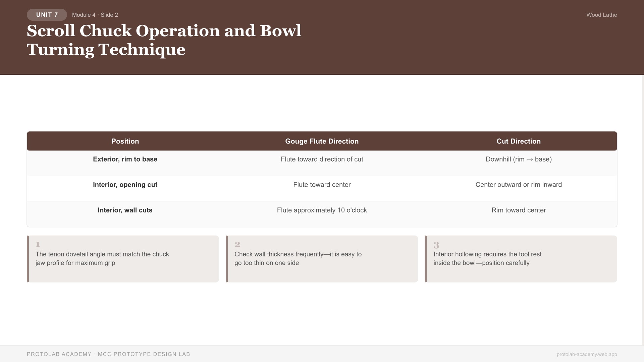This screenshot has width=644, height=362.
Task: Click the Interior, opening cut row label
Action: tap(125, 185)
